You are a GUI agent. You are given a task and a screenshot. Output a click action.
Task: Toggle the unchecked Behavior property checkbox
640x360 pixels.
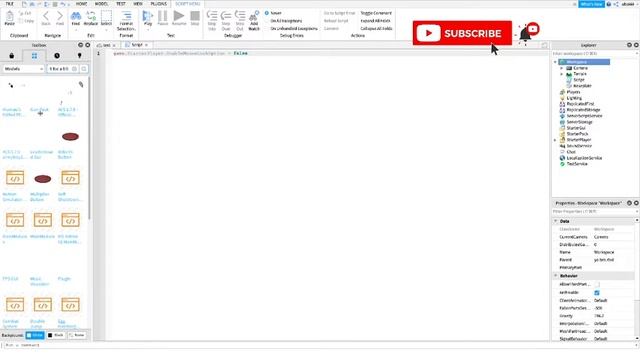(x=597, y=284)
